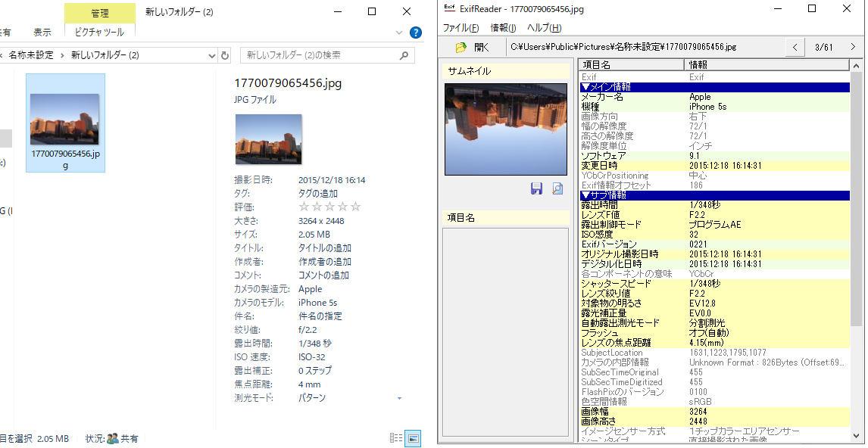
Task: Go to the next image in ExifReader
Action: [853, 47]
